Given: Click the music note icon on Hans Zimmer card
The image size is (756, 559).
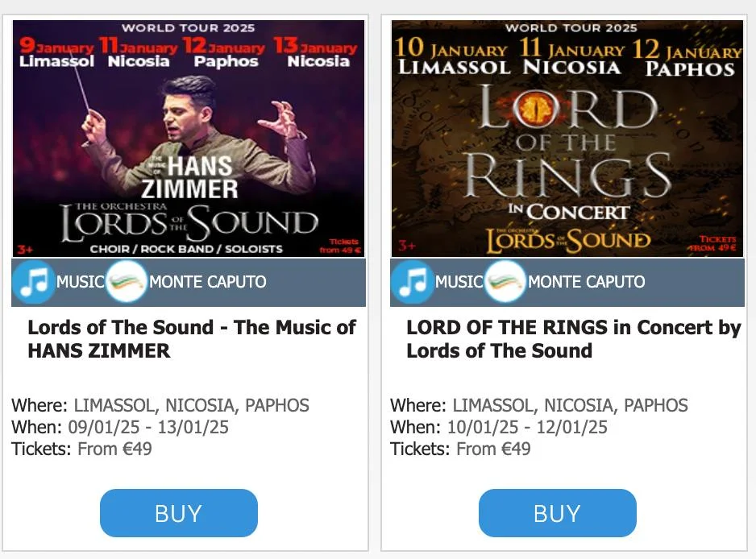Looking at the screenshot, I should click(33, 283).
